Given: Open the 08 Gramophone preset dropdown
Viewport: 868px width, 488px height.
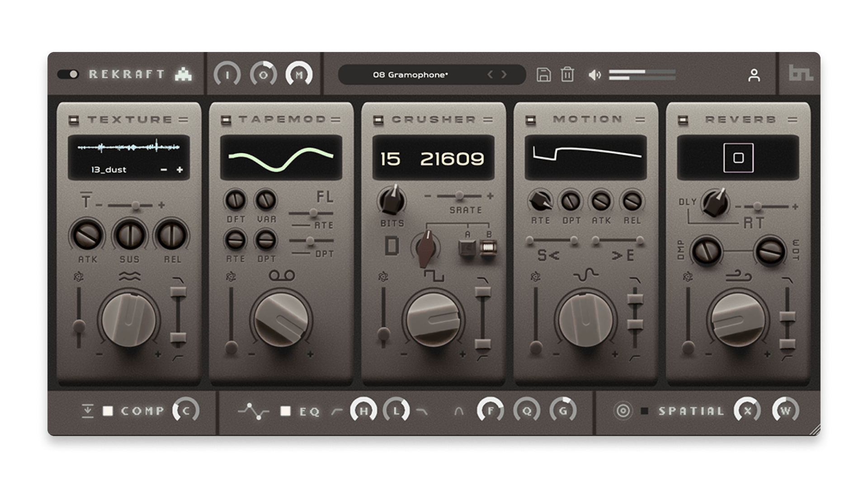Looking at the screenshot, I should 410,75.
